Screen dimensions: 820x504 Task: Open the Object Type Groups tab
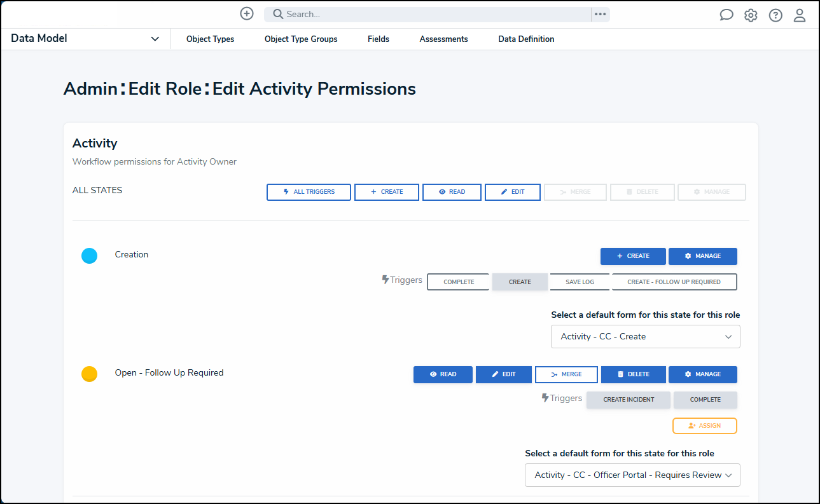[301, 39]
